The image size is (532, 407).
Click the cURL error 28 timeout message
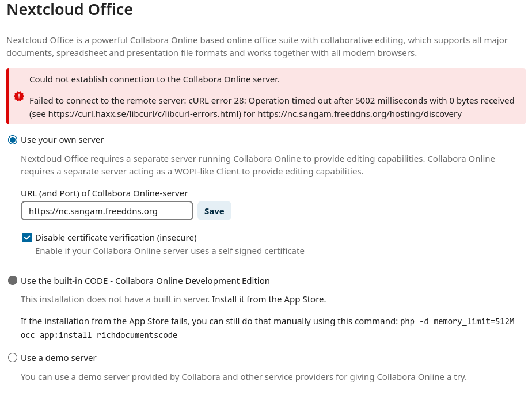271,100
